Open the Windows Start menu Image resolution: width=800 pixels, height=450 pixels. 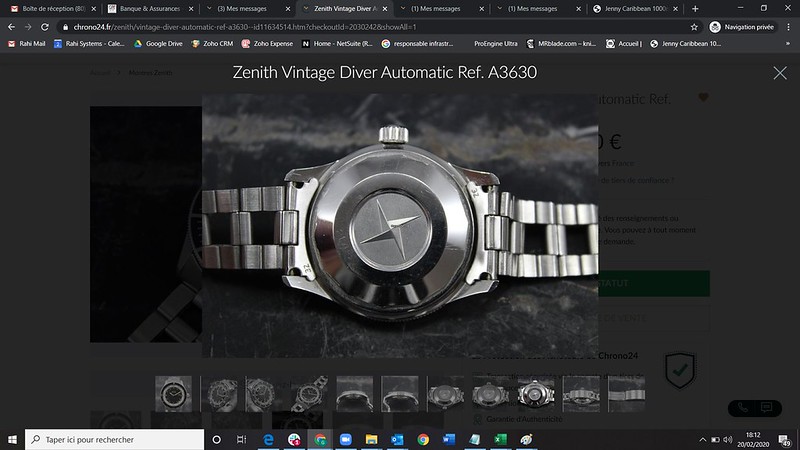(12, 439)
